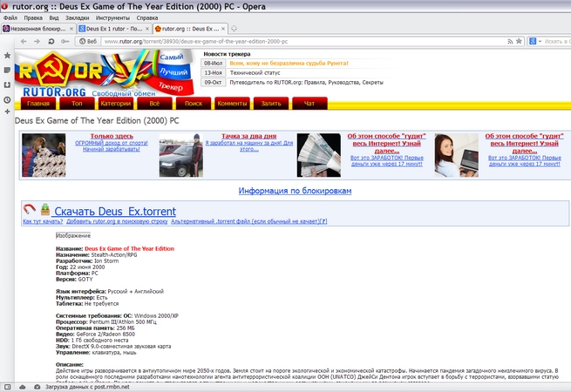Click the Тачка за два дня link
The width and height of the screenshot is (571, 392).
tap(249, 136)
